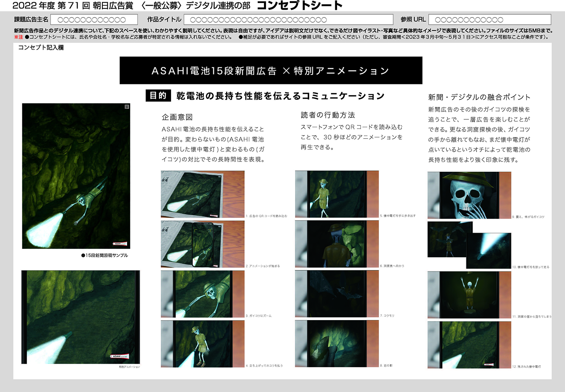
Task: Select storyboard frame 9 frightened skull closeup
Action: coord(469,195)
